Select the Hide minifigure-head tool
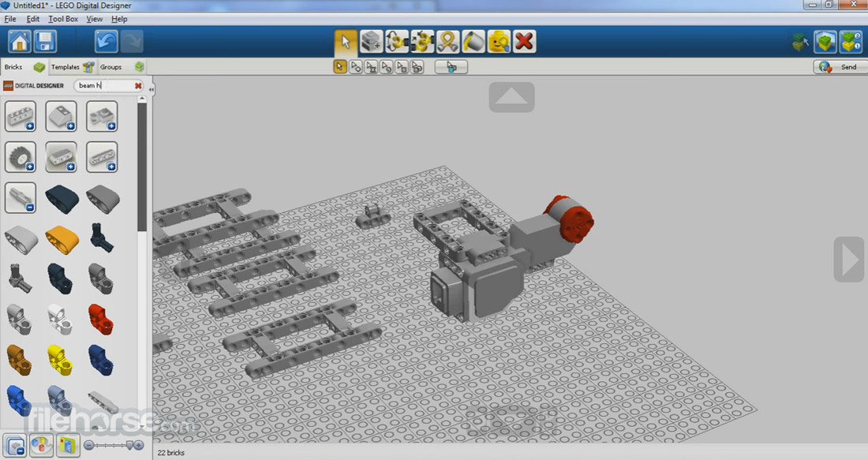 tap(499, 42)
